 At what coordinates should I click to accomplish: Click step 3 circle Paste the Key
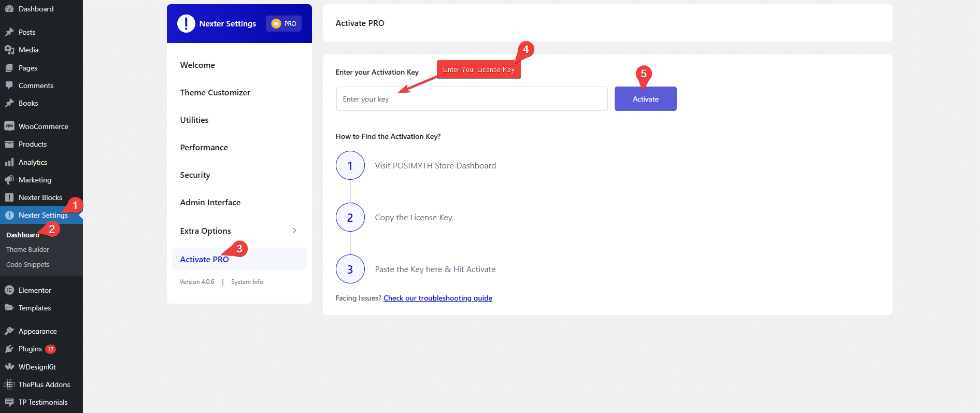(x=350, y=269)
